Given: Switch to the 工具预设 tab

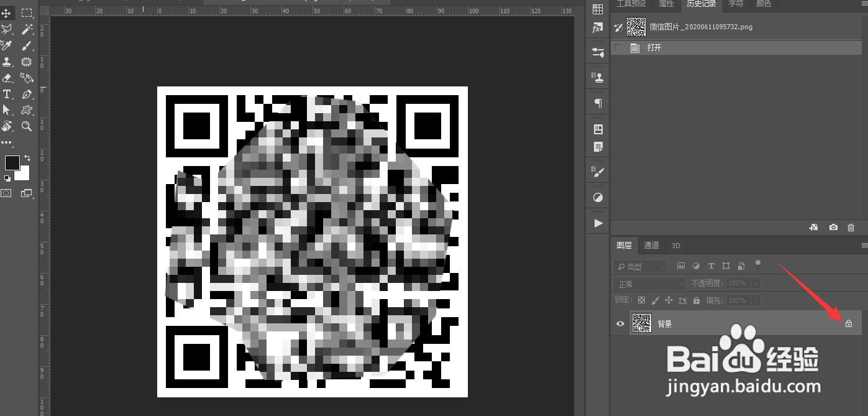Looking at the screenshot, I should [x=631, y=4].
